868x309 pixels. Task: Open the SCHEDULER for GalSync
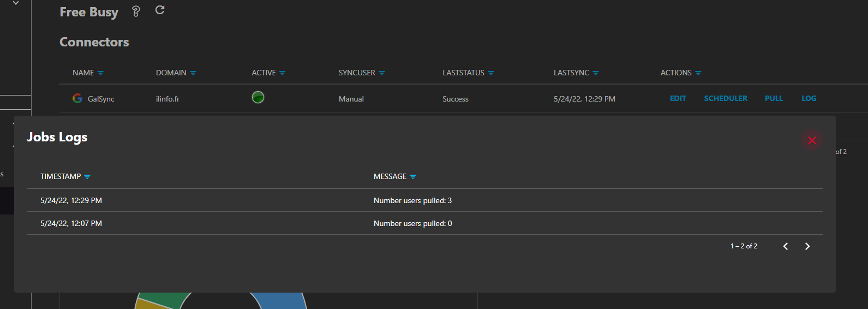click(726, 98)
